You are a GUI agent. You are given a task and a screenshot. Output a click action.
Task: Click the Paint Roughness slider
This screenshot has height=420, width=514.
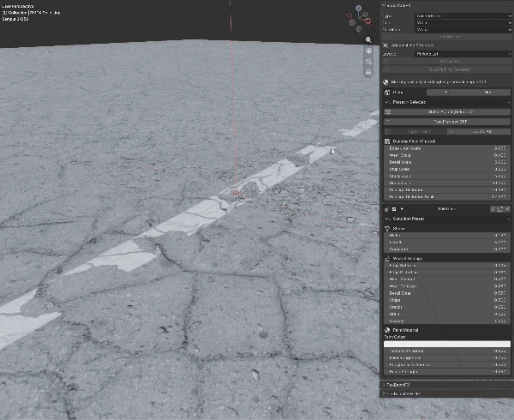[447, 358]
